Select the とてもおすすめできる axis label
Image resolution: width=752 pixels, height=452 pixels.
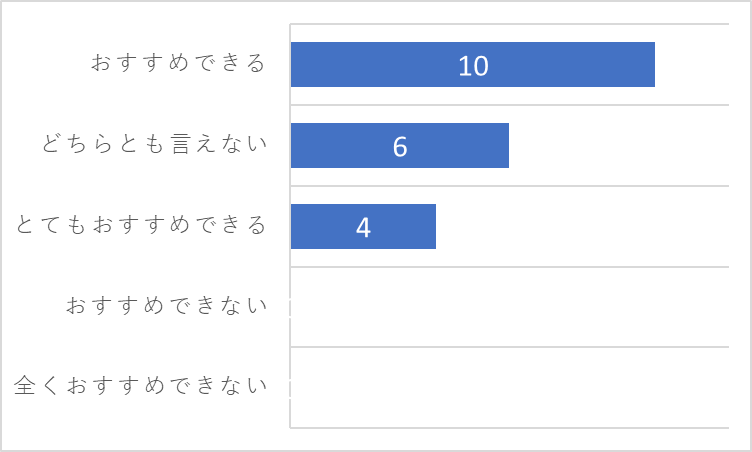pos(141,225)
